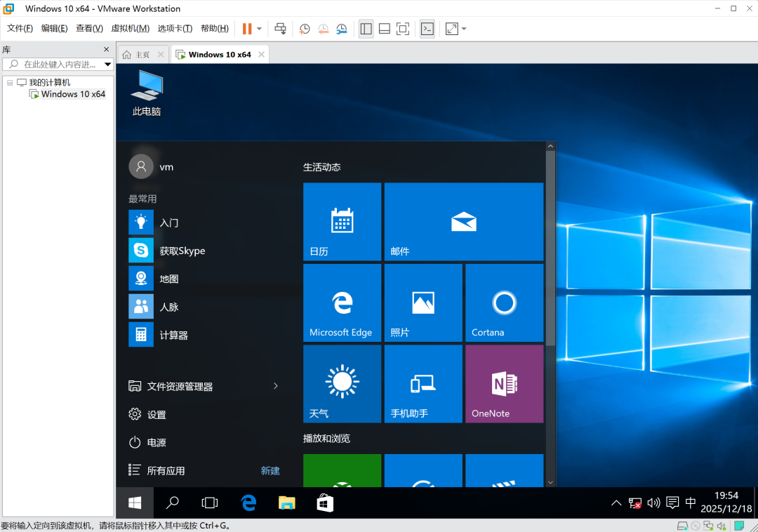Open the Cortana tile
Viewport: 758px width, 532px height.
(x=504, y=303)
